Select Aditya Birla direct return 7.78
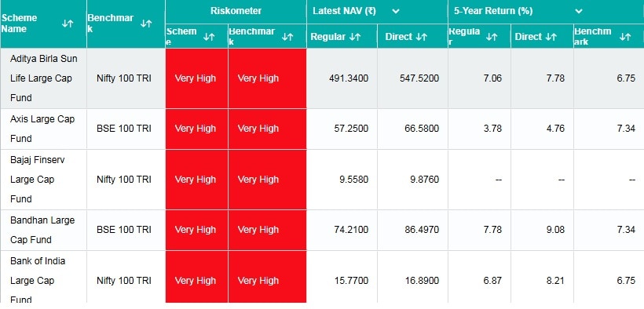The image size is (644, 309). [556, 78]
